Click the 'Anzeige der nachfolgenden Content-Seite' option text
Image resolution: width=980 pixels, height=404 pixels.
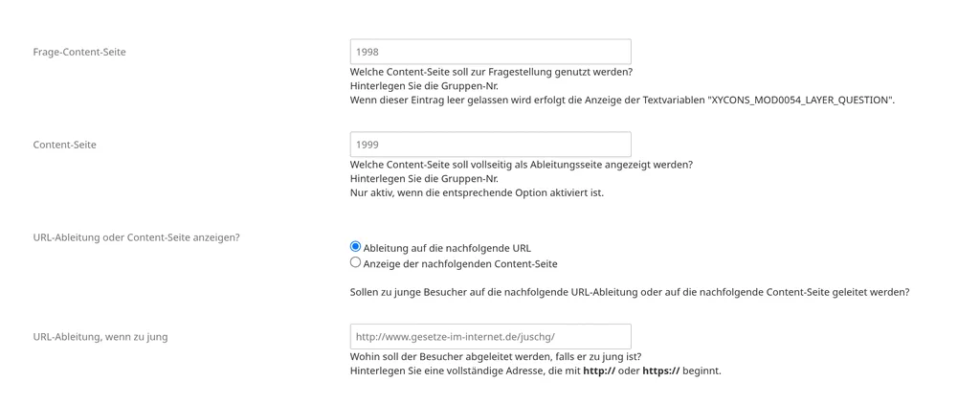[460, 264]
